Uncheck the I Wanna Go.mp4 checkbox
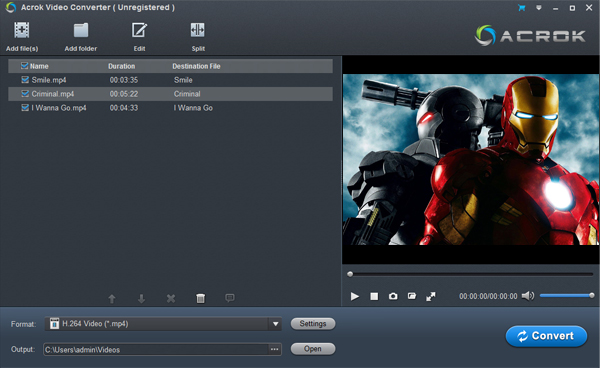Screen dimensions: 600x368 click(x=25, y=107)
